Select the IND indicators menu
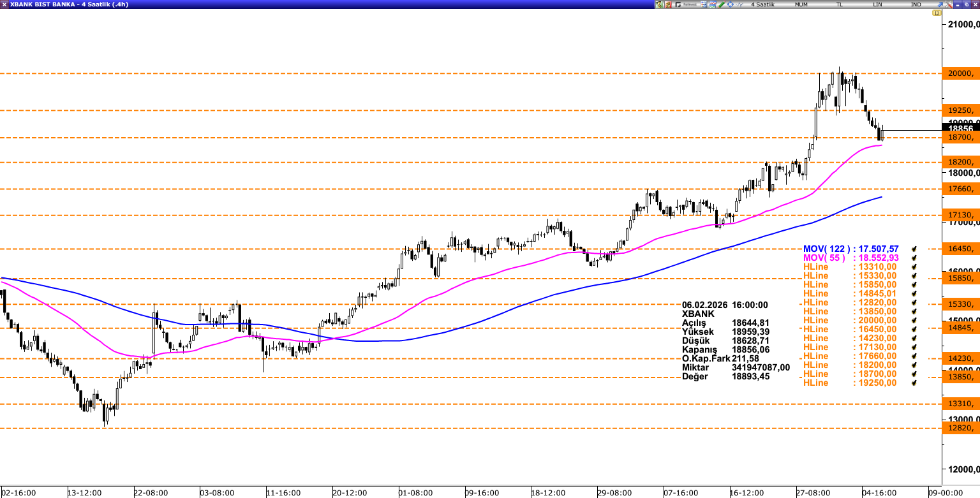 pos(916,4)
